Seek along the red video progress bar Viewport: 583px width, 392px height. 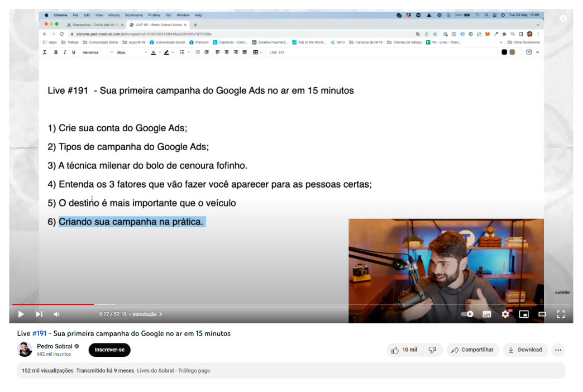click(x=53, y=304)
